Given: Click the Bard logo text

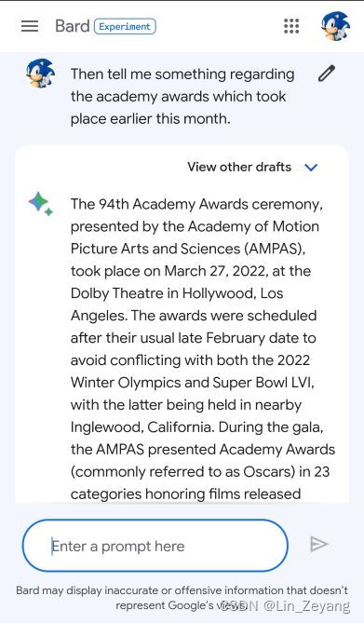Looking at the screenshot, I should click(72, 26).
